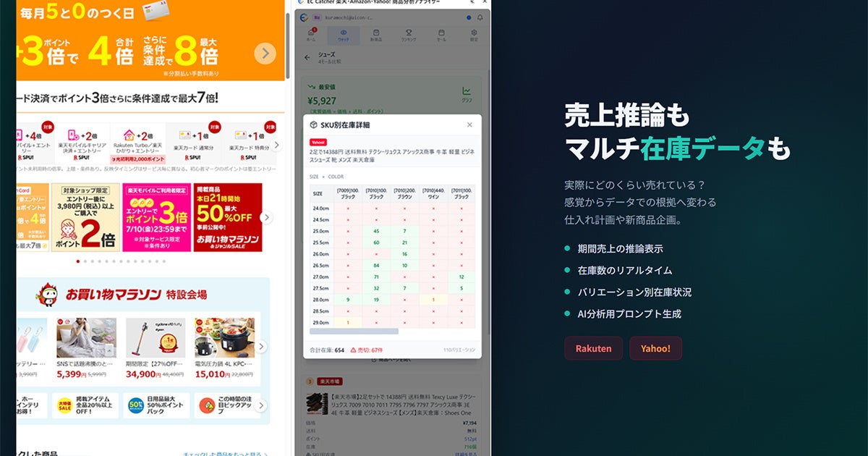The width and height of the screenshot is (868, 456).
Task: Click the 50%OFF お買い物マラソン banner
Action: pyautogui.click(x=227, y=217)
